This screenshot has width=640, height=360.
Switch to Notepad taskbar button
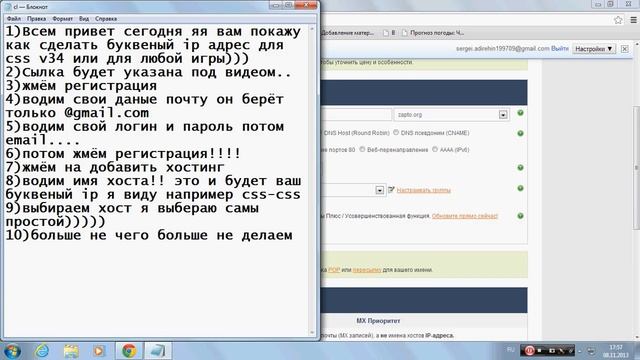click(x=158, y=351)
